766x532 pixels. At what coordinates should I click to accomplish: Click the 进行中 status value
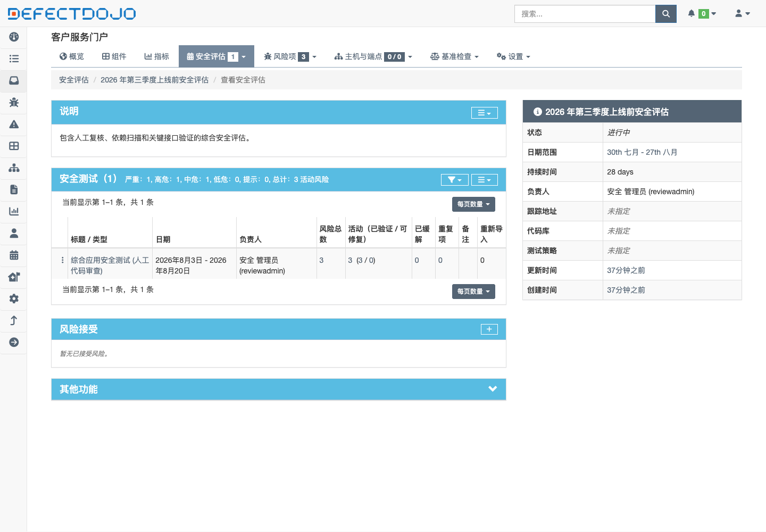[x=619, y=132]
